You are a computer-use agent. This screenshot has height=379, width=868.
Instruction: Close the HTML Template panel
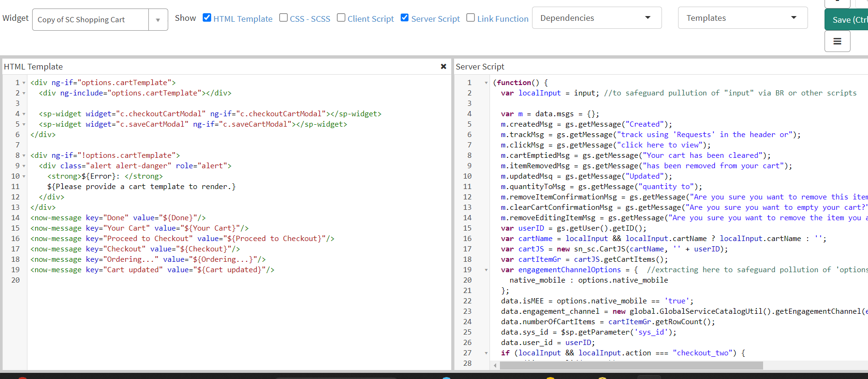[x=443, y=67]
